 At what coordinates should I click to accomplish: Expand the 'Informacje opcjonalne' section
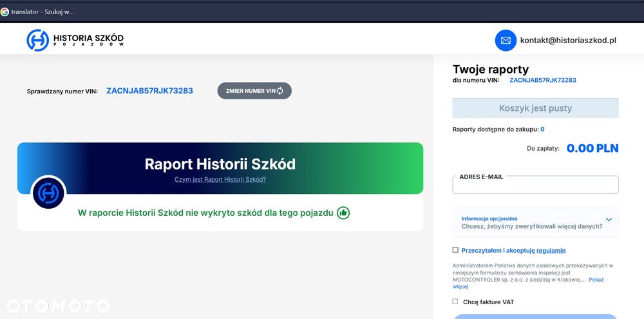[536, 222]
